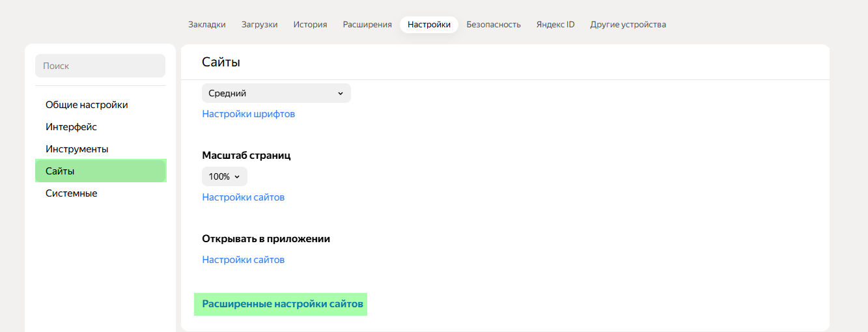Screen dimensions: 868x332
Task: Select the Настройки tab
Action: 428,25
